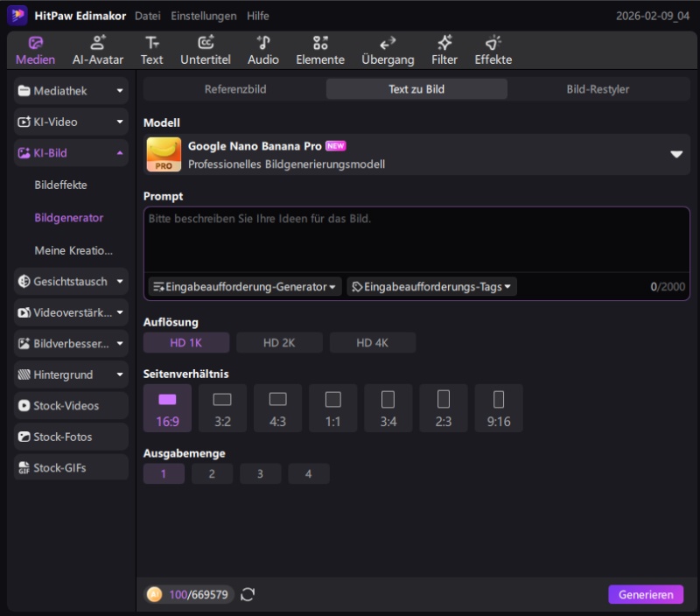
Task: Set Ausgabemenge to 3
Action: click(x=260, y=474)
